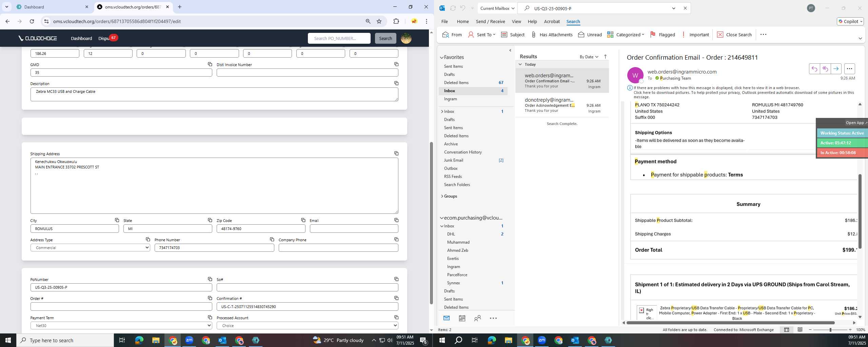Switch to the View ribbon tab
The width and height of the screenshot is (868, 347).
coord(516,21)
